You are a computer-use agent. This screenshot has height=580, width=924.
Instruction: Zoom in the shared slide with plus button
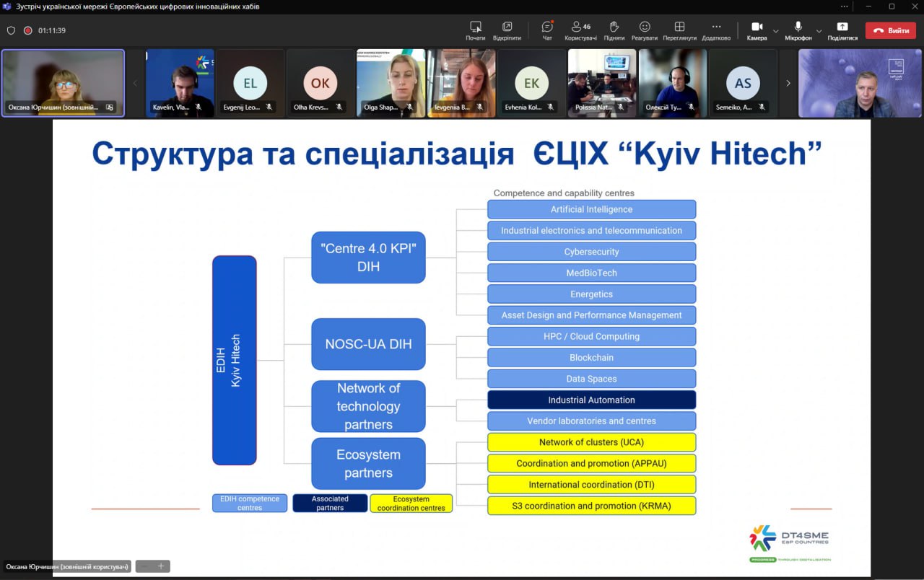pos(161,566)
